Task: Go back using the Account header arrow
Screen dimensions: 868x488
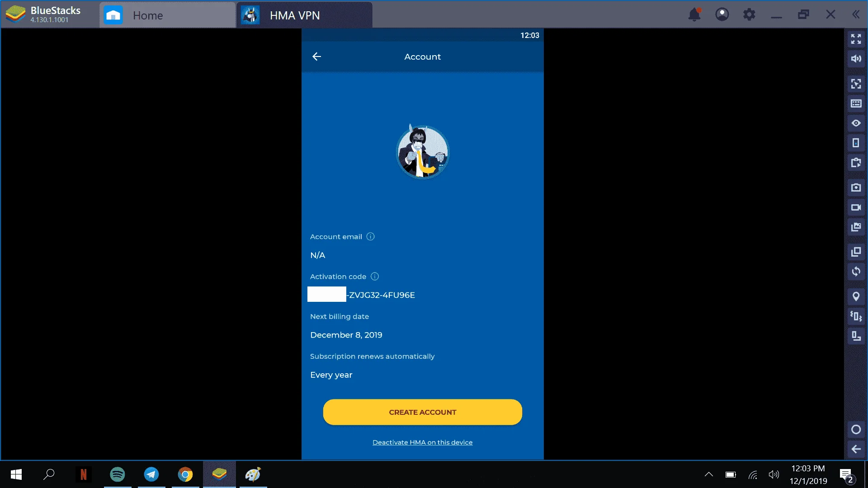Action: pyautogui.click(x=316, y=56)
